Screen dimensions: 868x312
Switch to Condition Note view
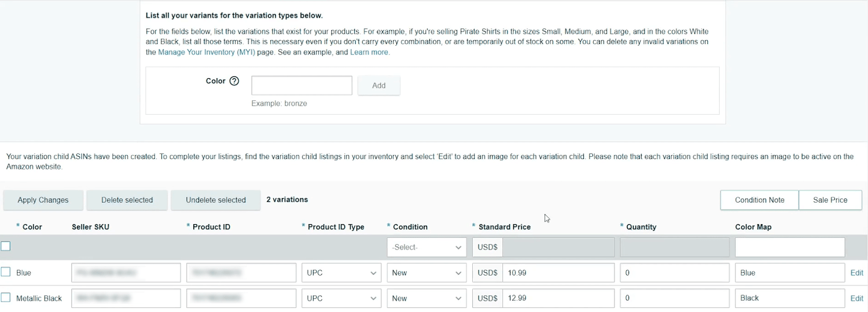pos(760,200)
